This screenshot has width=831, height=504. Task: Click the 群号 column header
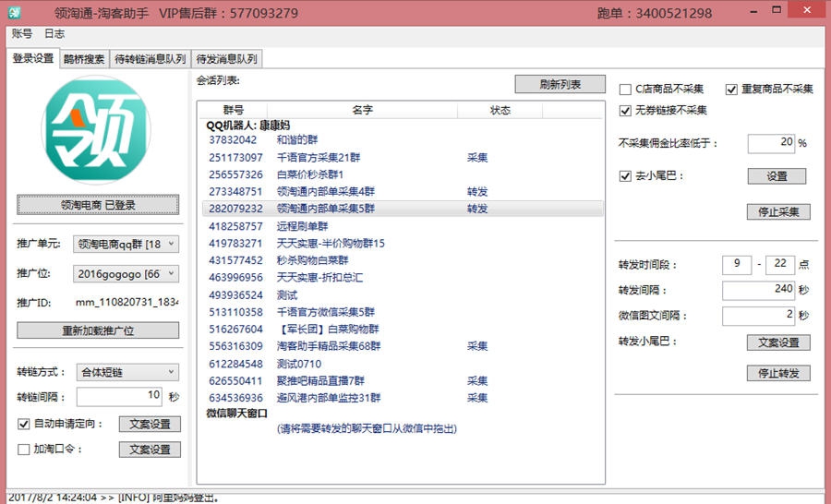[234, 110]
